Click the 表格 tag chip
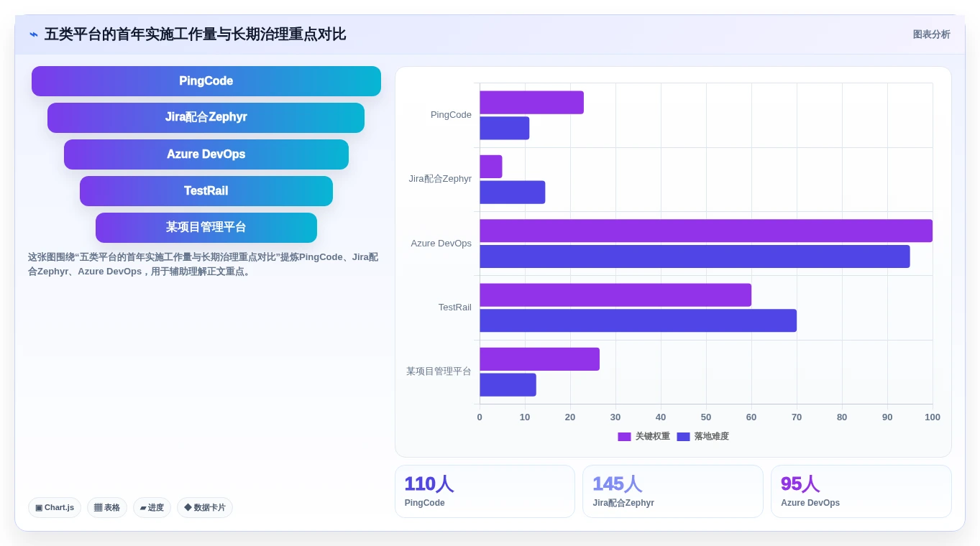This screenshot has height=546, width=980. pos(107,507)
